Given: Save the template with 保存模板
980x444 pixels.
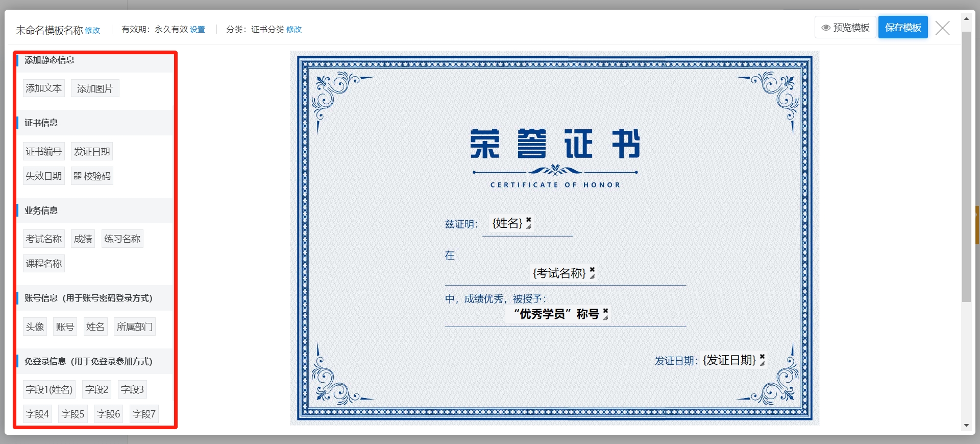Looking at the screenshot, I should (x=902, y=28).
